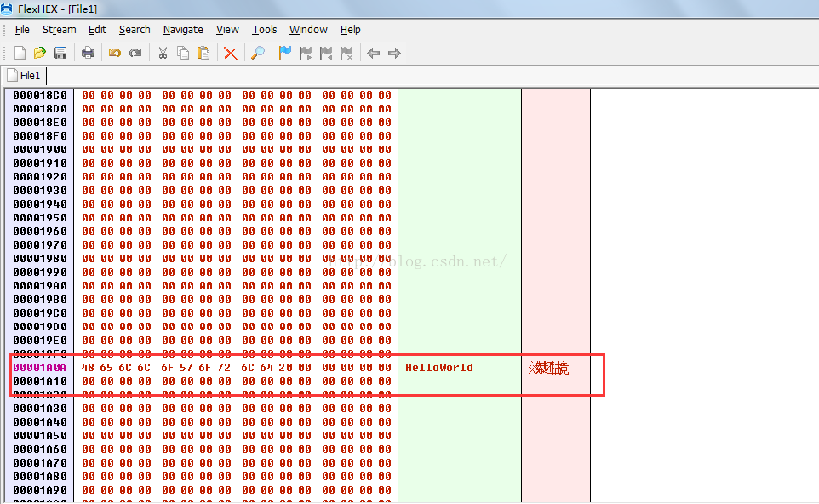
Task: Switch to the File1 tab
Action: [x=25, y=76]
